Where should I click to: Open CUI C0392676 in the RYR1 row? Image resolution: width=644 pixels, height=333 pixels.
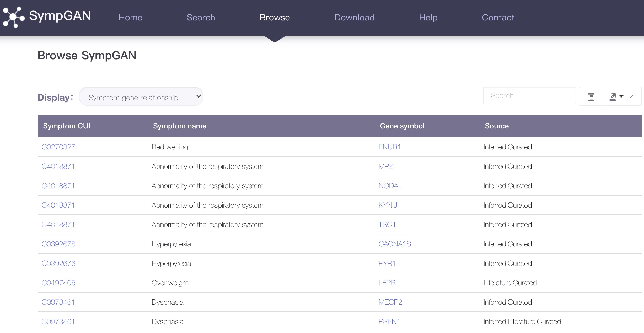58,264
